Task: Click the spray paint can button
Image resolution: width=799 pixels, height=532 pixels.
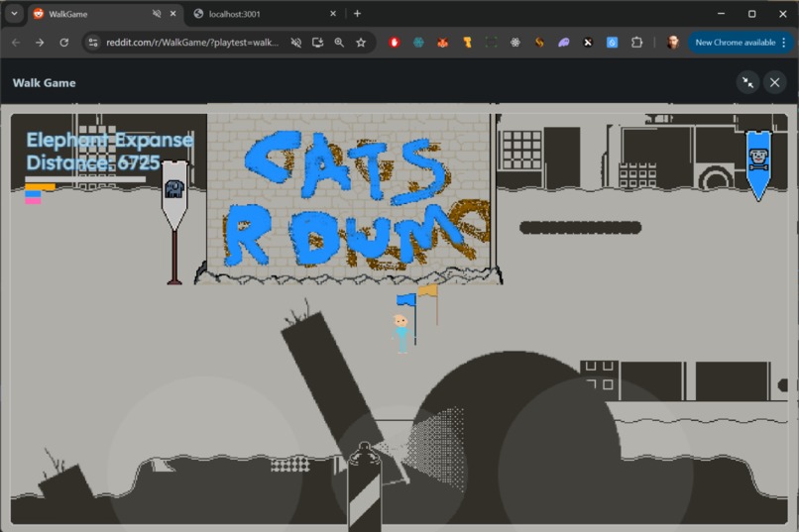Action: (x=365, y=486)
